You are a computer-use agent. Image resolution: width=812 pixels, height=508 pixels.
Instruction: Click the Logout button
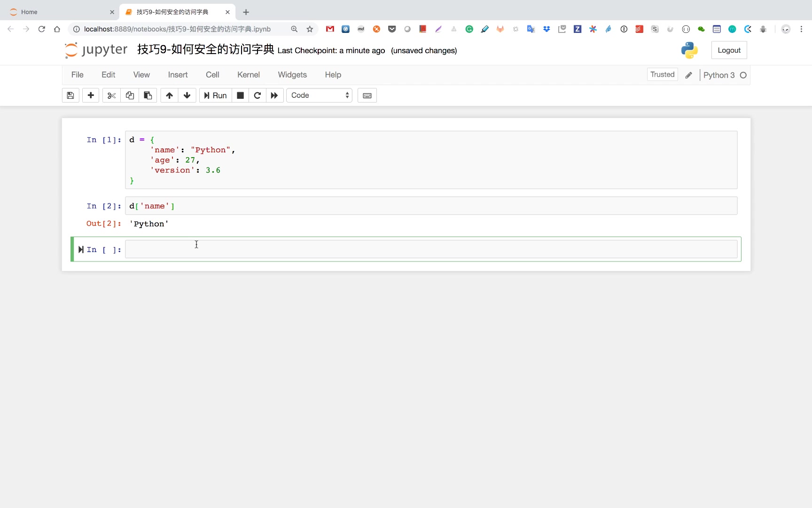click(729, 50)
